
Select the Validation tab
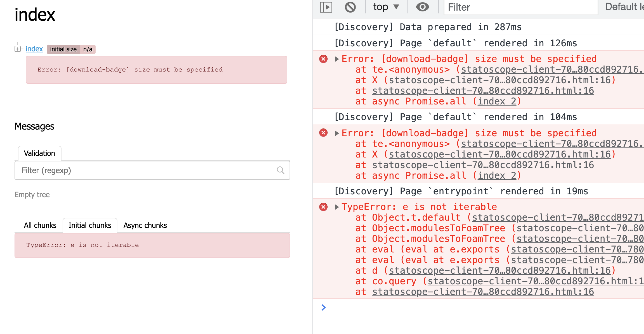point(39,153)
